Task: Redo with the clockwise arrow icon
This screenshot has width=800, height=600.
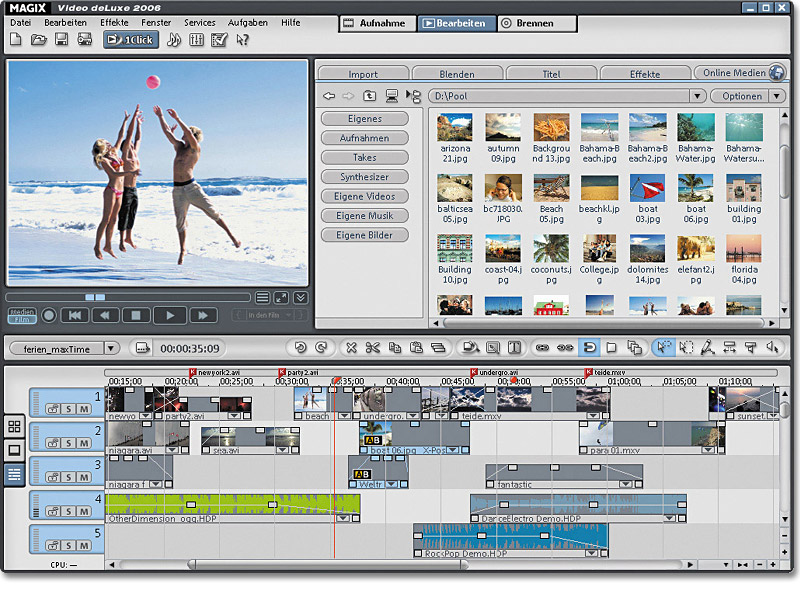Action: 321,348
